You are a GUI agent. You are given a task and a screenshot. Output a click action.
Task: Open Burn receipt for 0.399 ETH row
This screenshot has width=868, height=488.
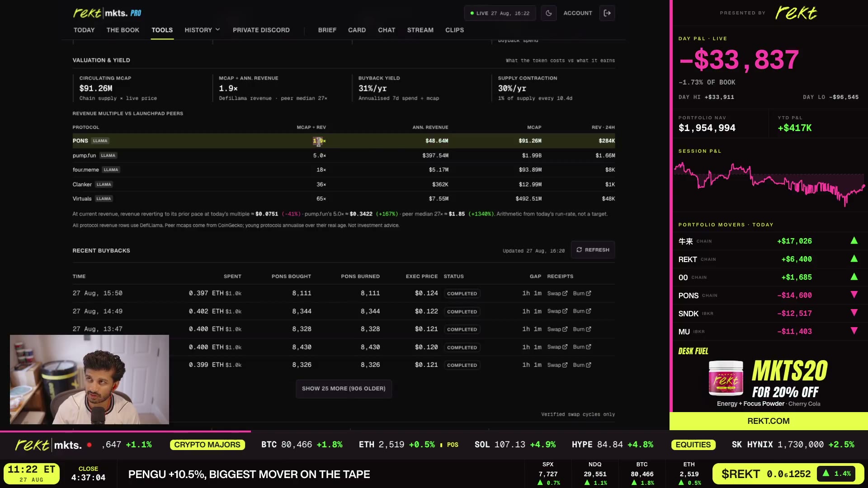582,365
